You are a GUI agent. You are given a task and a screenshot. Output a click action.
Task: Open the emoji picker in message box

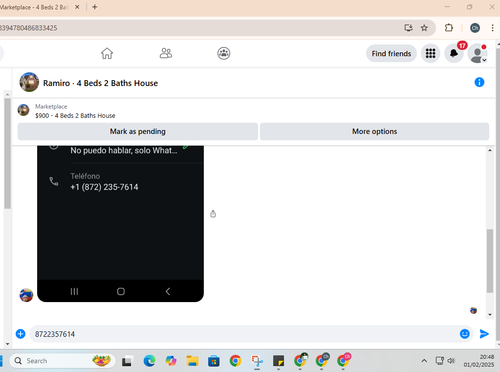click(x=465, y=334)
